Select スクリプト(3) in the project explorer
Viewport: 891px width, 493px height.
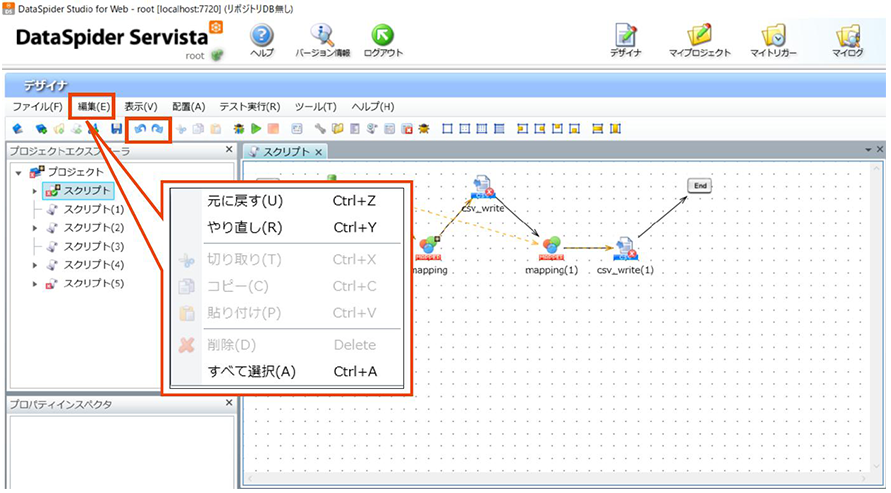tap(94, 246)
